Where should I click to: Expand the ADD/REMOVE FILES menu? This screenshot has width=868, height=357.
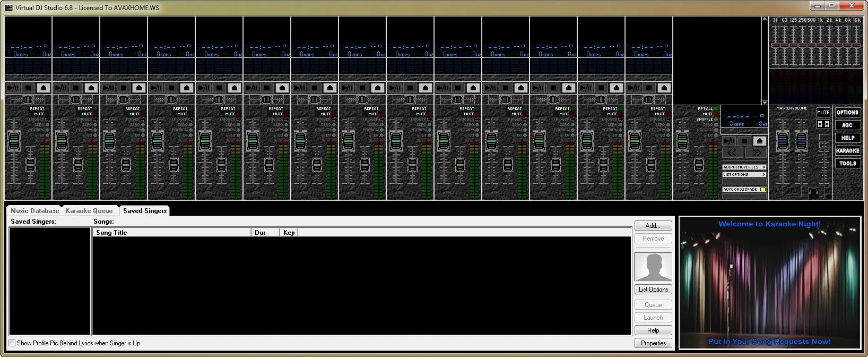744,167
